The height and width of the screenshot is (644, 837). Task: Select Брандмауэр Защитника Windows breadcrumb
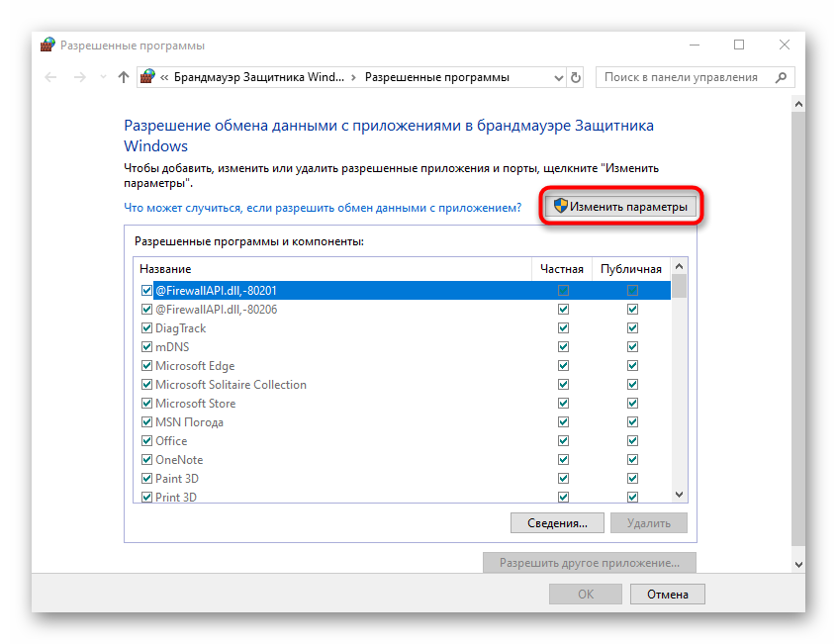click(x=259, y=77)
